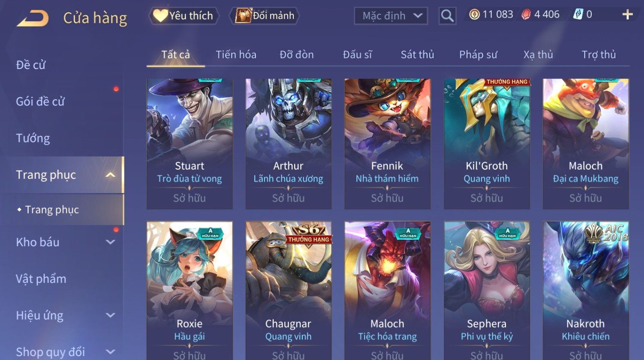The image size is (644, 360).
Task: Open the search magnifier icon
Action: point(447,16)
